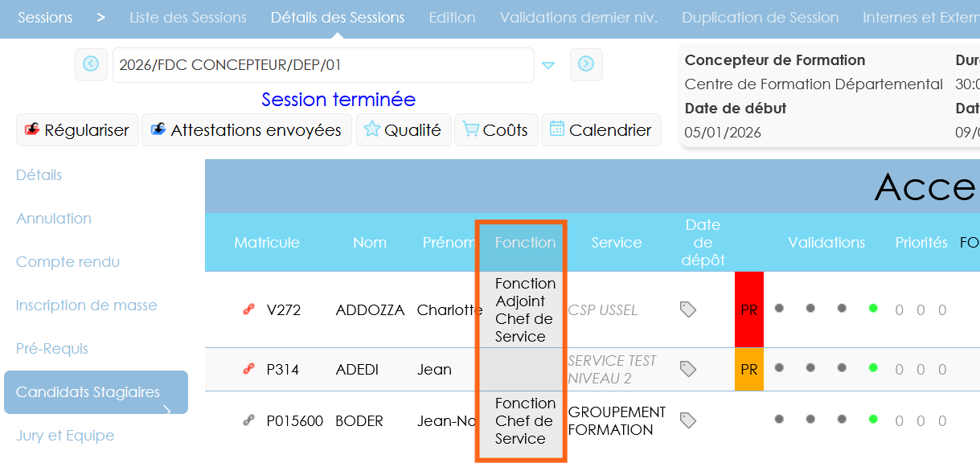
Task: Click the tag icon in ADEDI's row
Action: click(687, 369)
